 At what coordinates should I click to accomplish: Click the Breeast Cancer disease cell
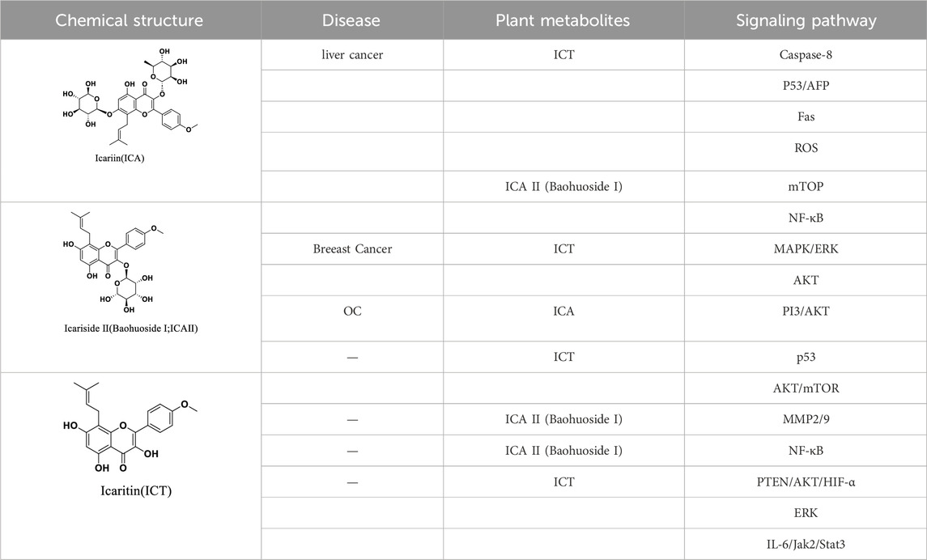click(x=351, y=248)
